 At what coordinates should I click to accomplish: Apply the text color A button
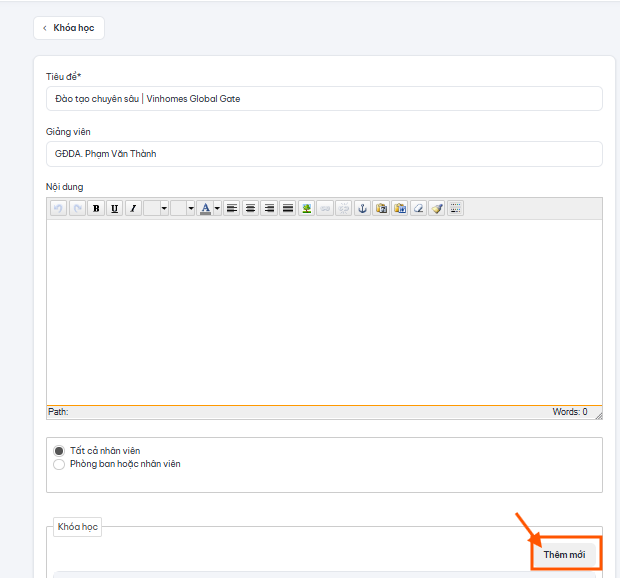[205, 208]
